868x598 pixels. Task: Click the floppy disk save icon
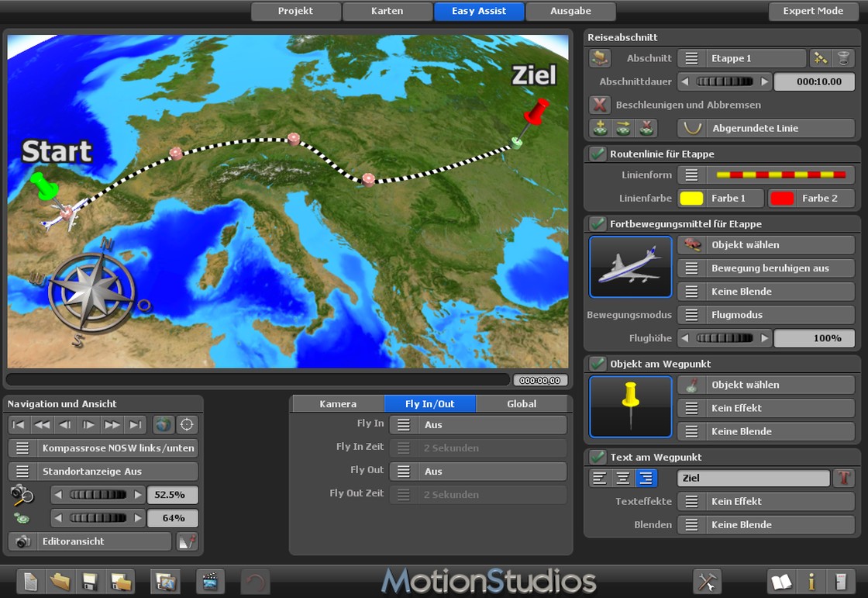[x=90, y=581]
